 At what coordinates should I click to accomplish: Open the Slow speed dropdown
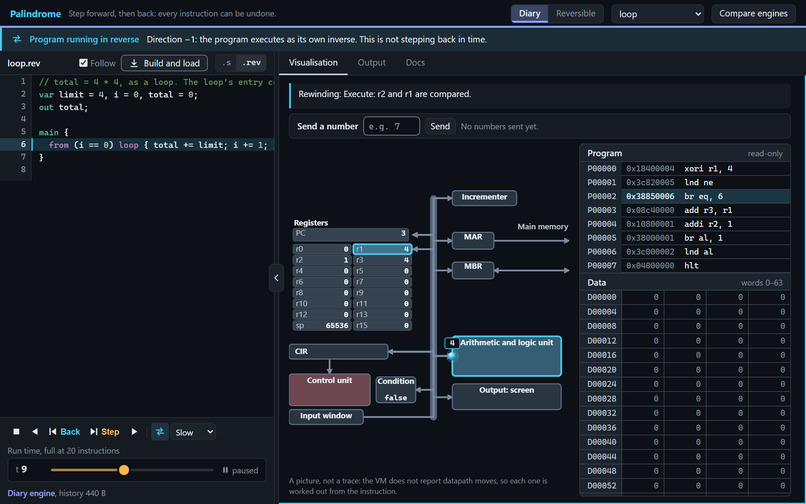pyautogui.click(x=193, y=432)
